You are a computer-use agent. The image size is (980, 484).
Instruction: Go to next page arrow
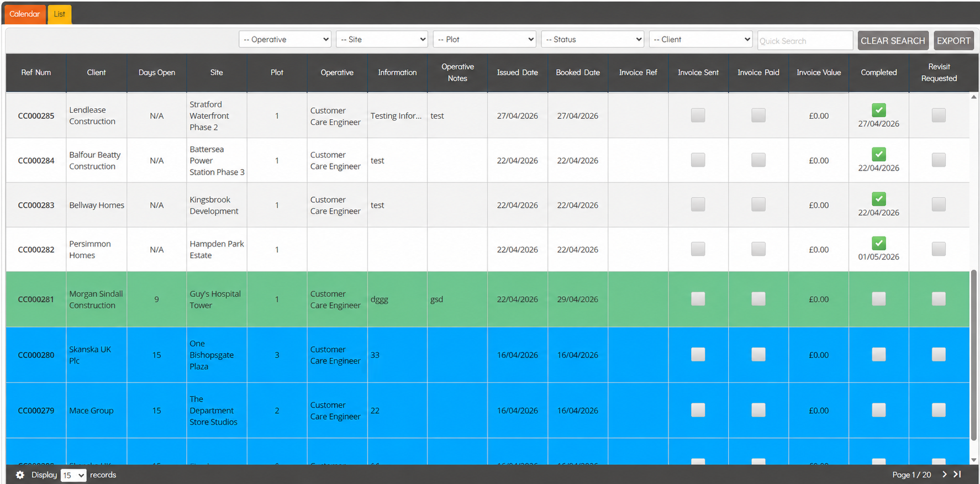tap(945, 474)
